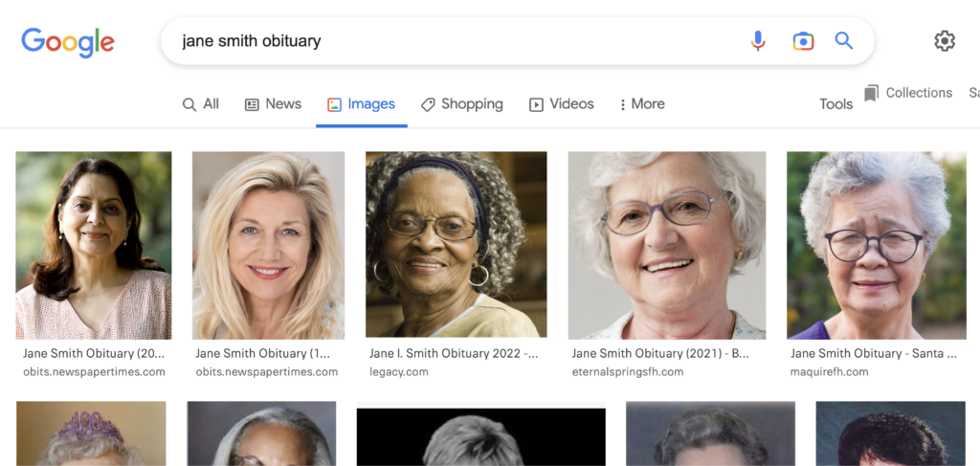Click 'Jane Smith Obituary (2021) - B...' caption
The image size is (980, 466).
coord(660,353)
